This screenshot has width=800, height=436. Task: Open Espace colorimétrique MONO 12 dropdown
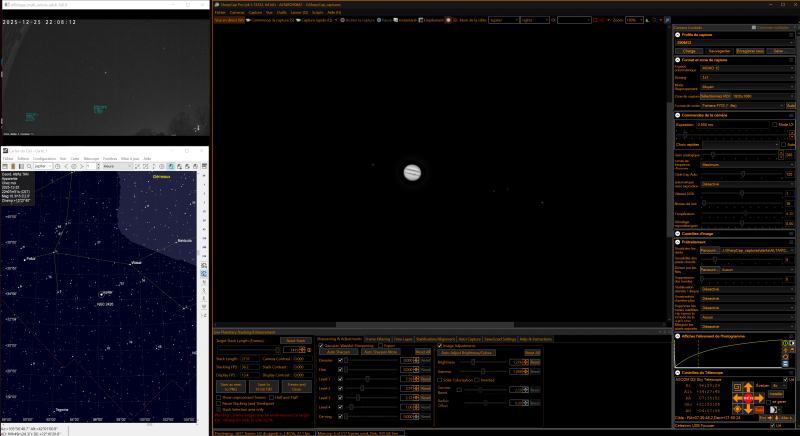747,68
